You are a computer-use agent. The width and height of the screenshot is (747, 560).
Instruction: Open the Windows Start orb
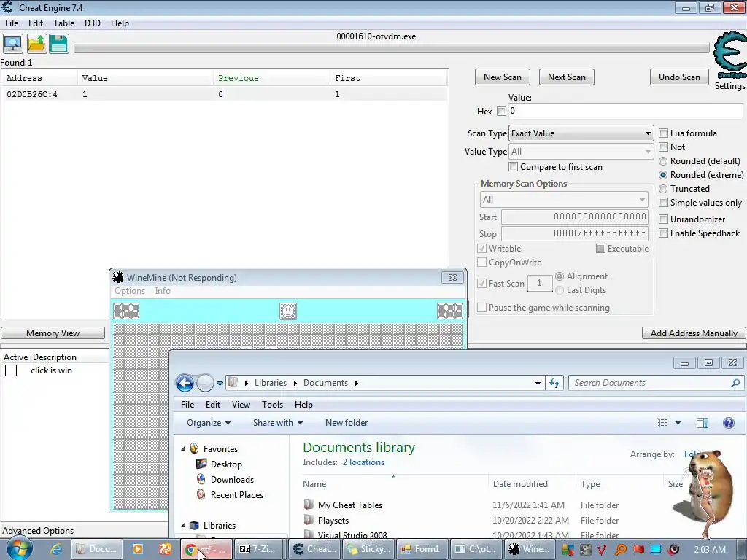pos(20,549)
